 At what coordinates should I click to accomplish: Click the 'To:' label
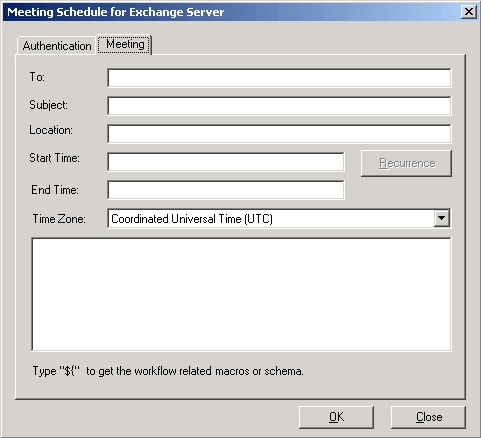coord(37,77)
